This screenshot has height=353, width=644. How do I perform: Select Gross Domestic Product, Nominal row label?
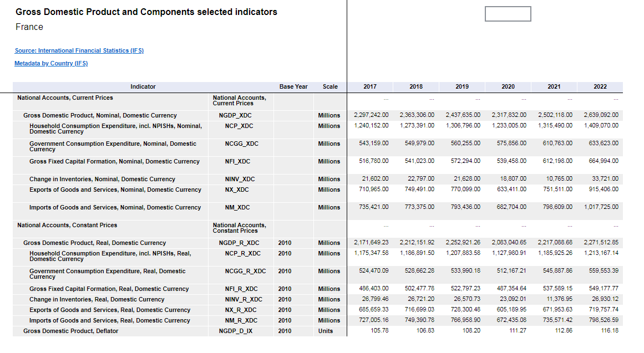(100, 115)
